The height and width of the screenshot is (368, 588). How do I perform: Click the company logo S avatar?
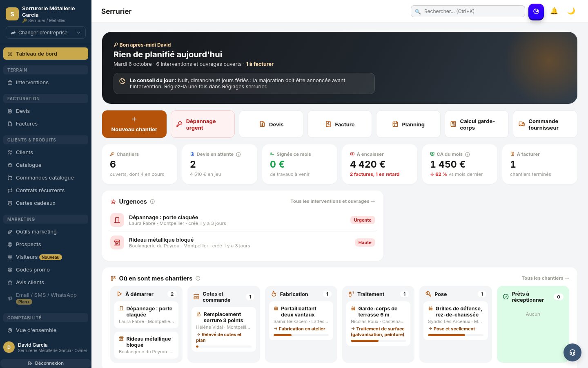click(12, 14)
